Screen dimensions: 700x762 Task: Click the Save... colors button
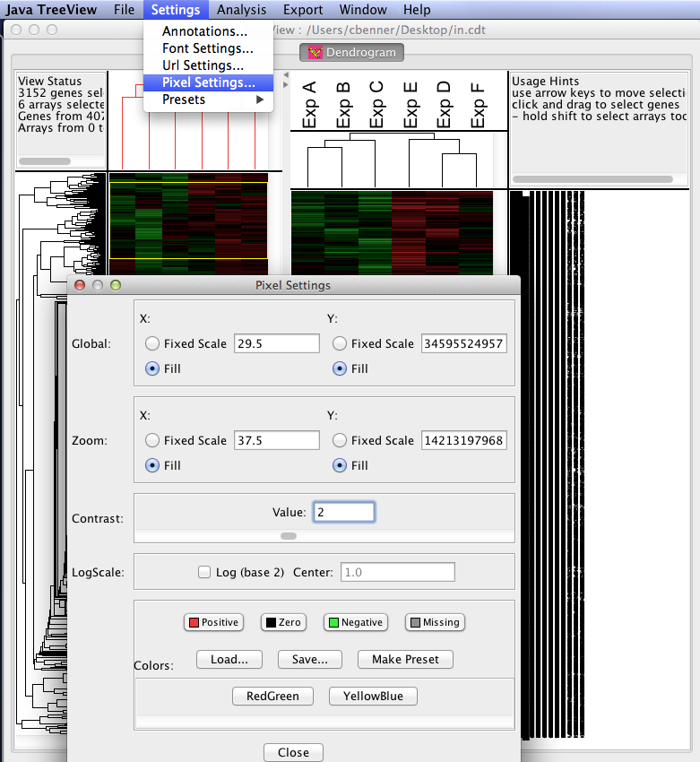(x=310, y=660)
